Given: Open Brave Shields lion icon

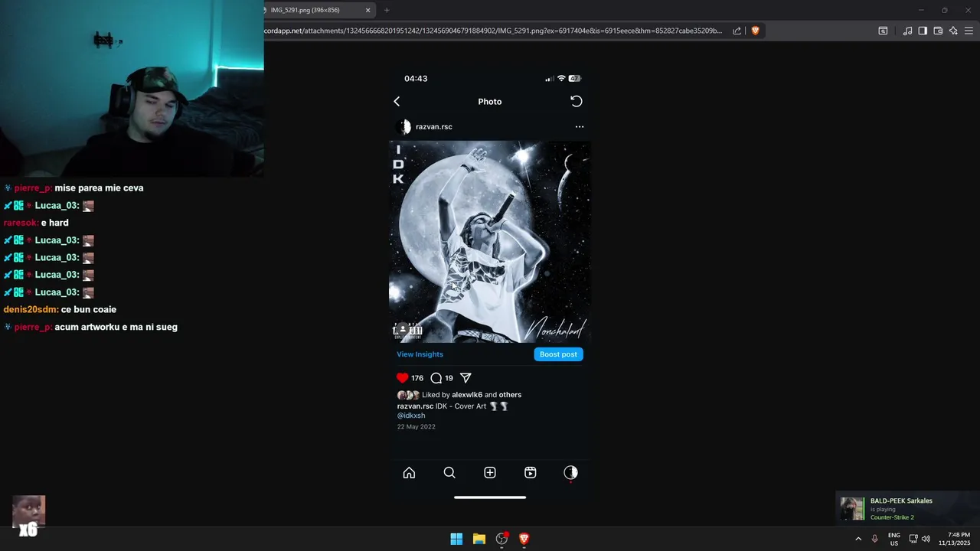Looking at the screenshot, I should [755, 31].
